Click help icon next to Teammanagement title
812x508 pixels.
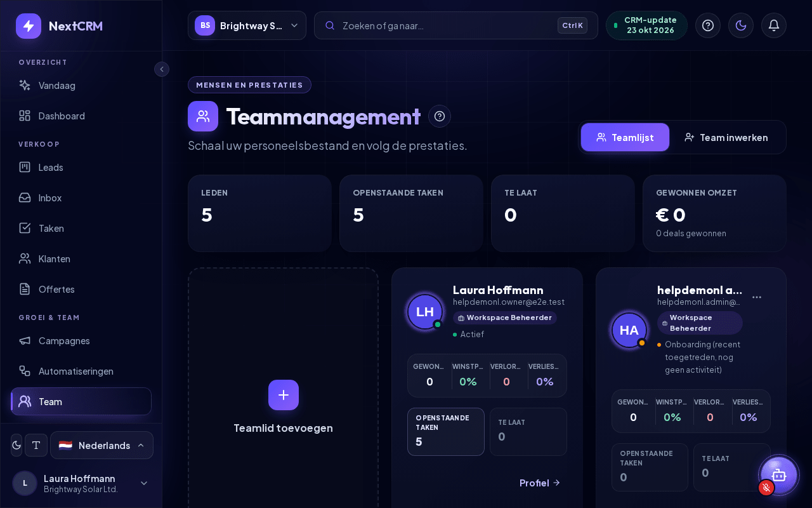440,116
